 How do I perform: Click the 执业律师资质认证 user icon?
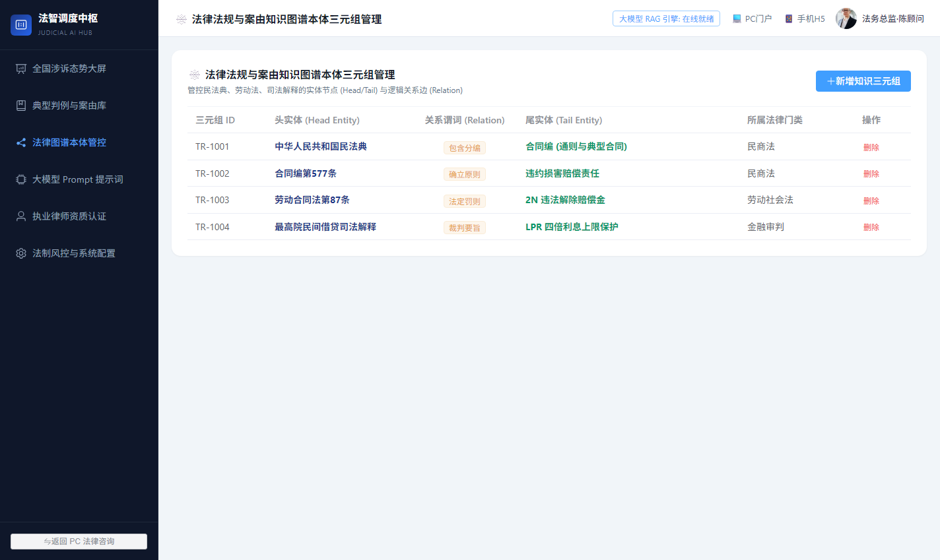[x=21, y=216]
